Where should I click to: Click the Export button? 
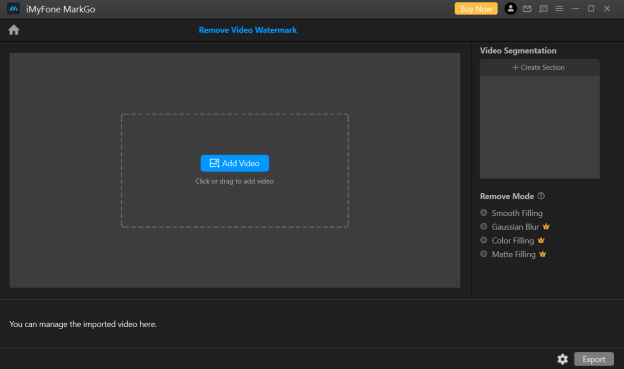[594, 359]
